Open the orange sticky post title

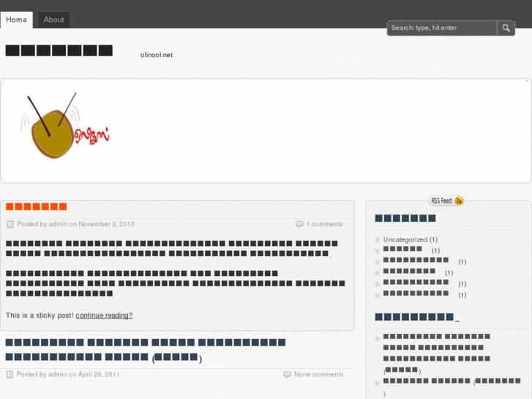point(37,206)
